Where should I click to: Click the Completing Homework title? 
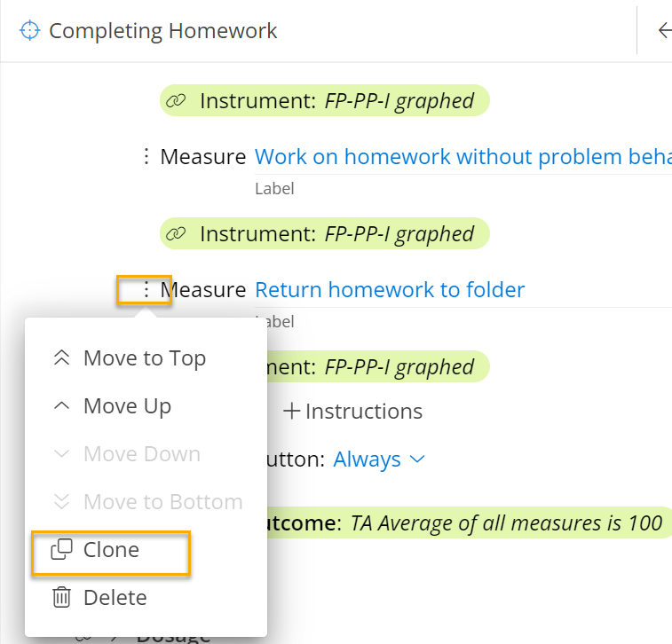163,31
